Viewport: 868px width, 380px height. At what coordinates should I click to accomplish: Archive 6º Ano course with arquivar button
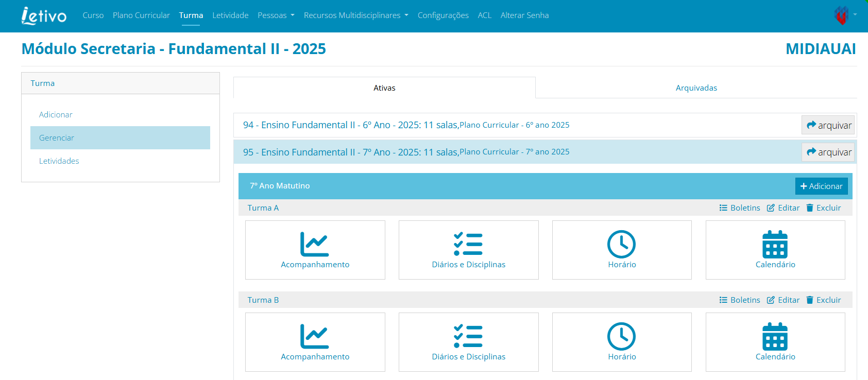(x=828, y=125)
